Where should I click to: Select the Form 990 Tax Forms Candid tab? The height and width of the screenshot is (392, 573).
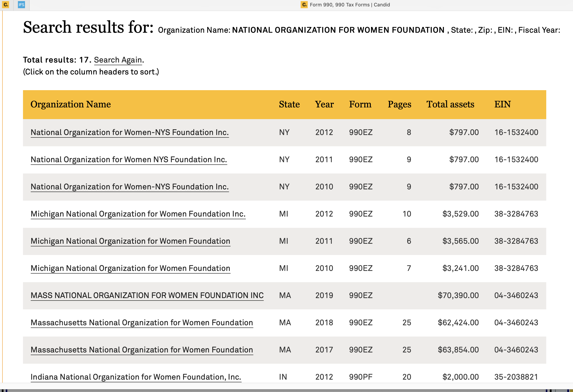coord(345,5)
